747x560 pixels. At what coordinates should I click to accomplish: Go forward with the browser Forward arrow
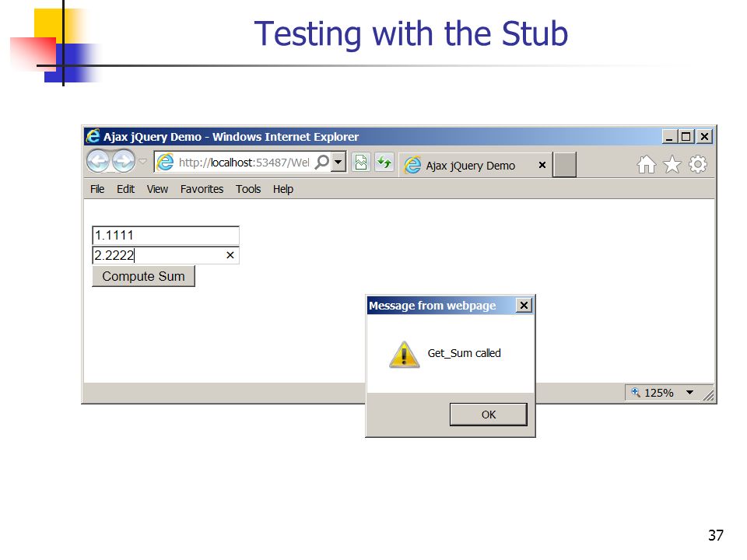[x=124, y=162]
